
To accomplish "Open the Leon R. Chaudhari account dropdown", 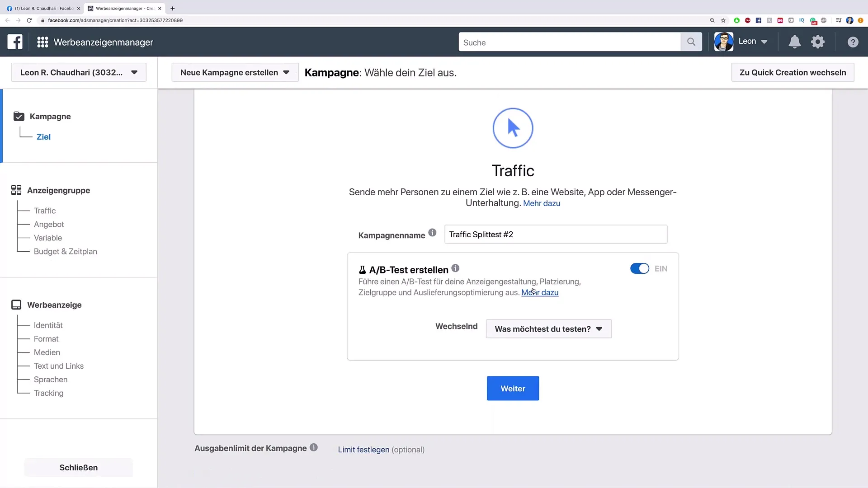I will (79, 72).
